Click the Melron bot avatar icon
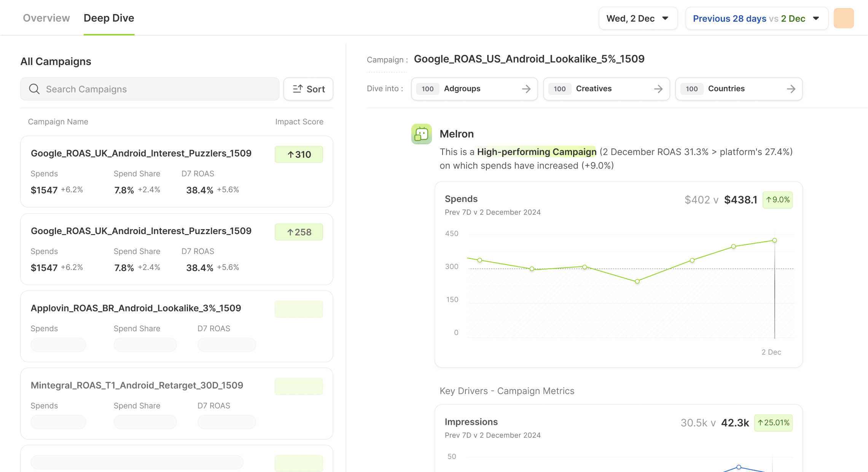Viewport: 868px width, 472px height. [422, 134]
